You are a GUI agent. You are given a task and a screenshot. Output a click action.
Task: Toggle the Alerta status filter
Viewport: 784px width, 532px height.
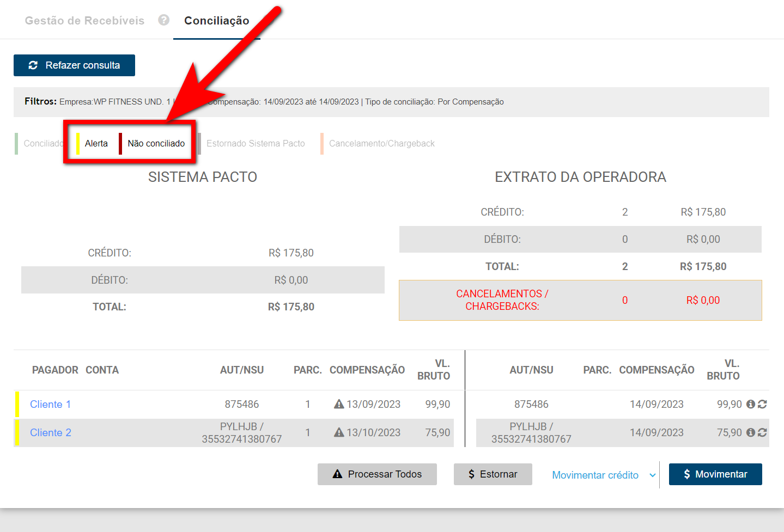click(x=96, y=144)
